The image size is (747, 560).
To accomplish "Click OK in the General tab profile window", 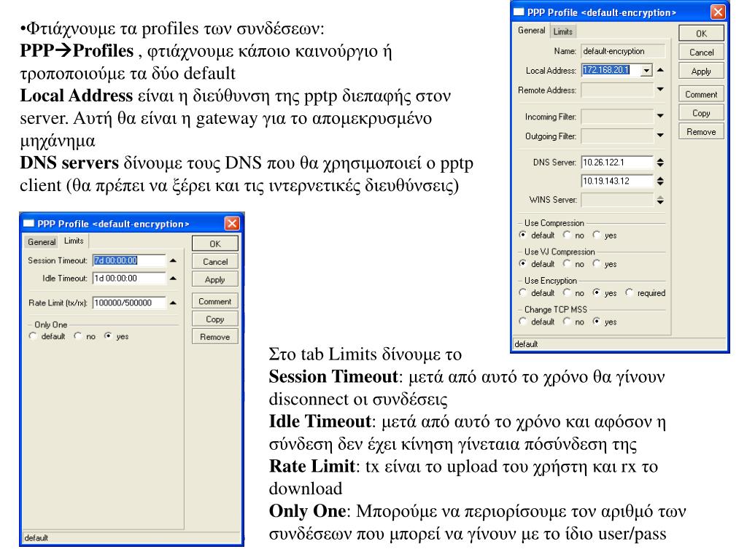I will (701, 34).
